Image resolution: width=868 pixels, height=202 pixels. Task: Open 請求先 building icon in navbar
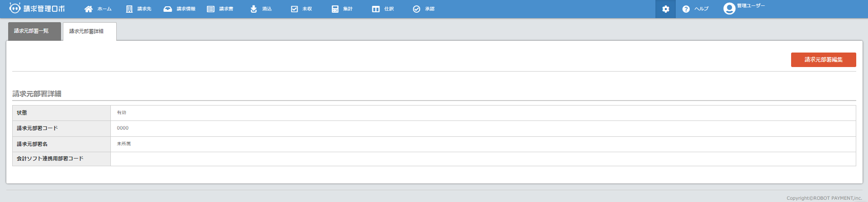[129, 9]
